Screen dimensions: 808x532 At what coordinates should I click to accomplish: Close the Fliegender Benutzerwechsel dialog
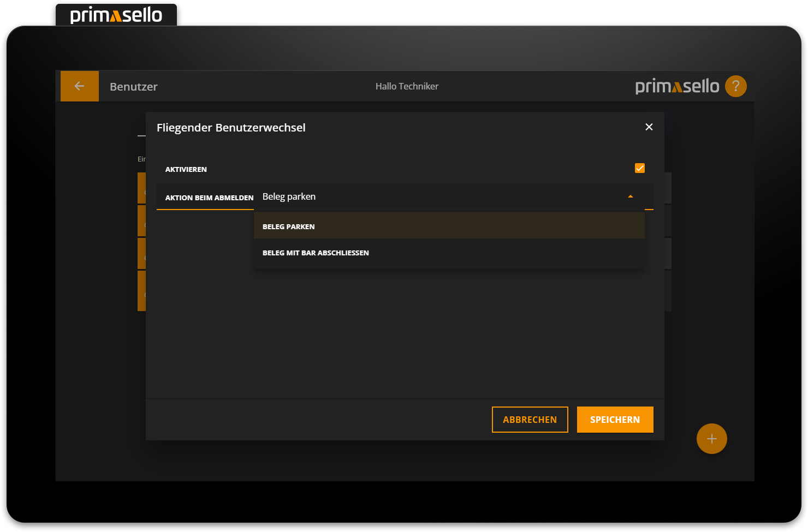(649, 127)
